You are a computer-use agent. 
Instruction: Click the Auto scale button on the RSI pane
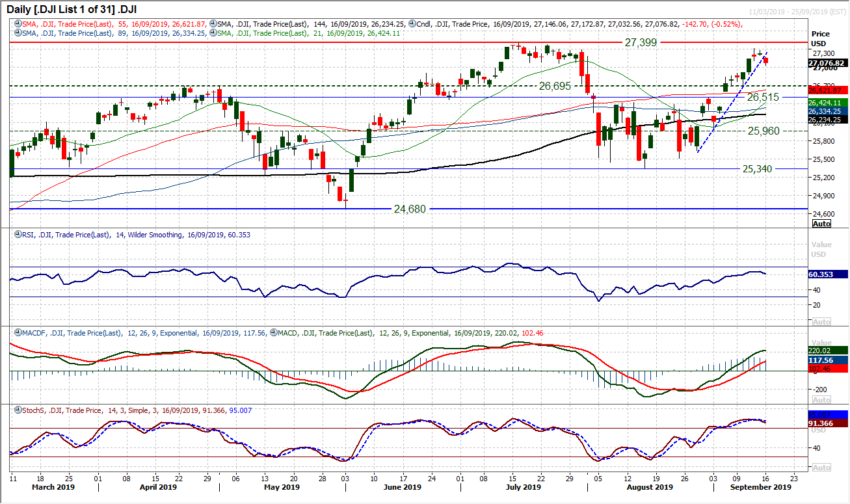coord(822,322)
